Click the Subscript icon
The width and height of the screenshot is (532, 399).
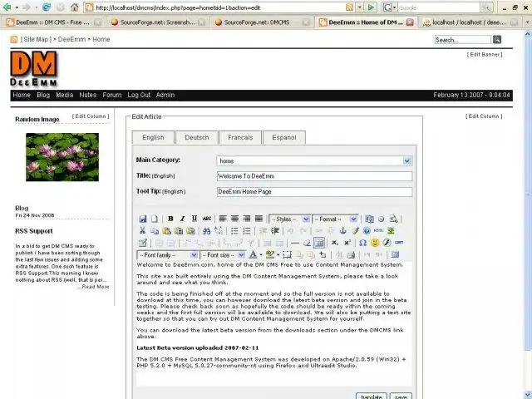pyautogui.click(x=335, y=243)
